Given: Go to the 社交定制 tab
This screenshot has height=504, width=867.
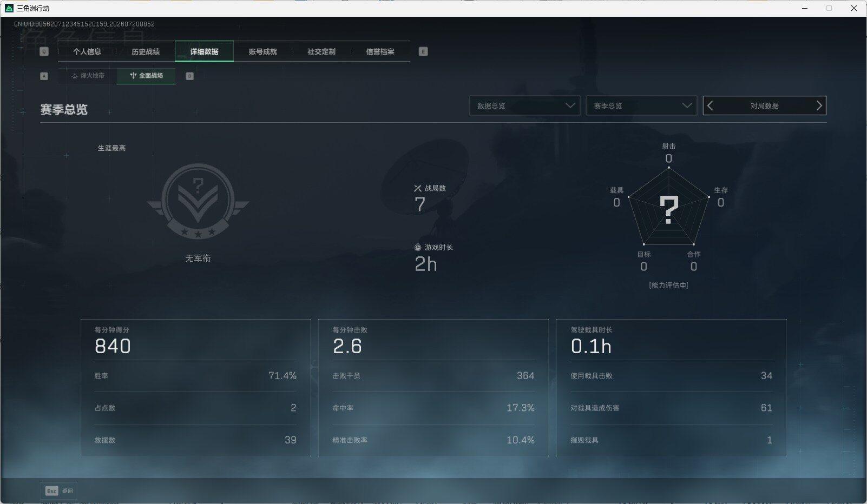Looking at the screenshot, I should [321, 52].
